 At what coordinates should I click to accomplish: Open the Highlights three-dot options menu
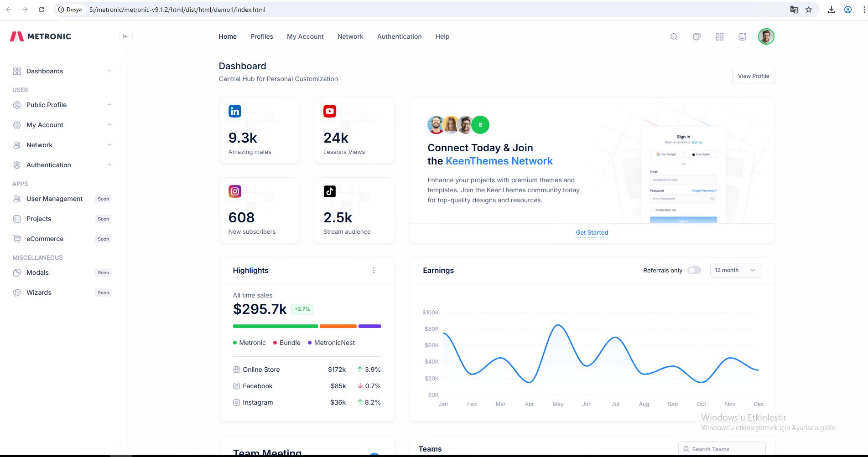point(374,271)
